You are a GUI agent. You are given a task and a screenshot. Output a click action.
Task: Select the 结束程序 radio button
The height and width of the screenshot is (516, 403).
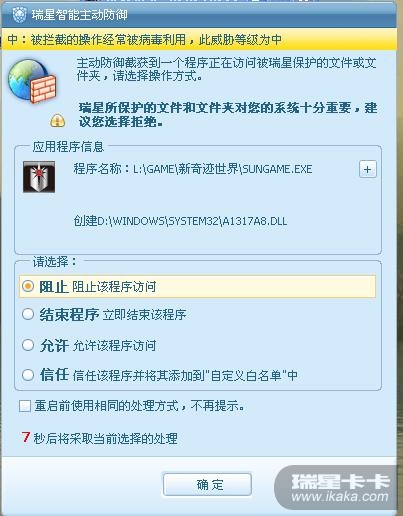click(x=28, y=314)
